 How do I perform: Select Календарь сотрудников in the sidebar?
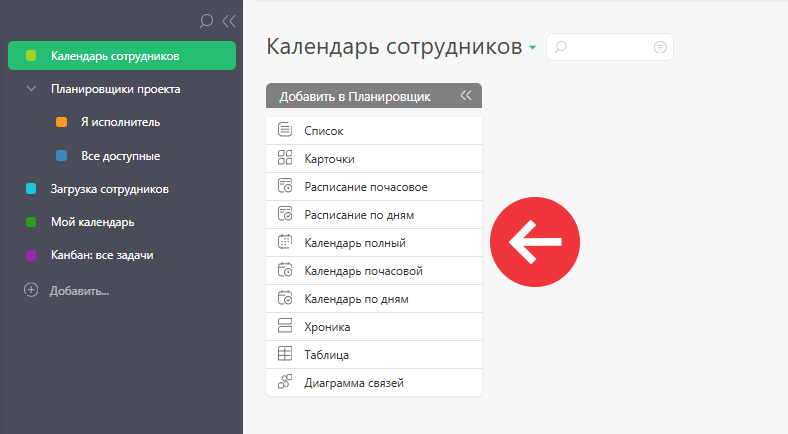coord(122,56)
